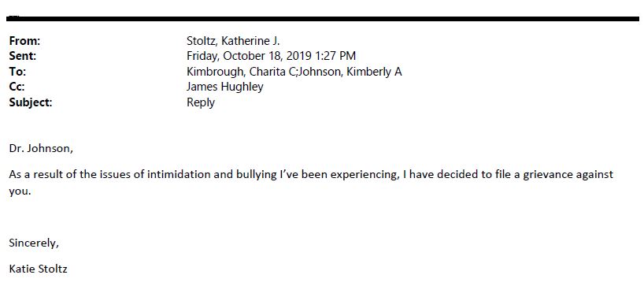This screenshot has height=297, width=644.
Task: Click the Sent field label
Action: (23, 56)
